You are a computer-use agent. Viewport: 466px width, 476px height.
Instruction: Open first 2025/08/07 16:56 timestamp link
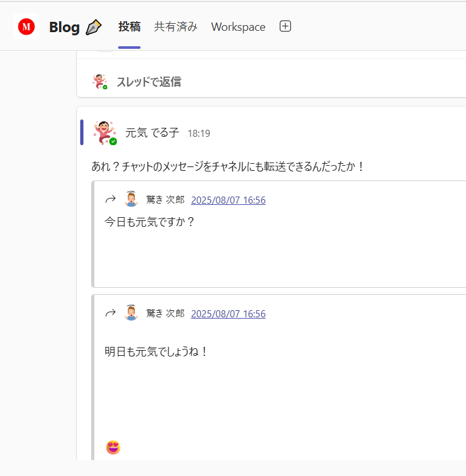(228, 200)
